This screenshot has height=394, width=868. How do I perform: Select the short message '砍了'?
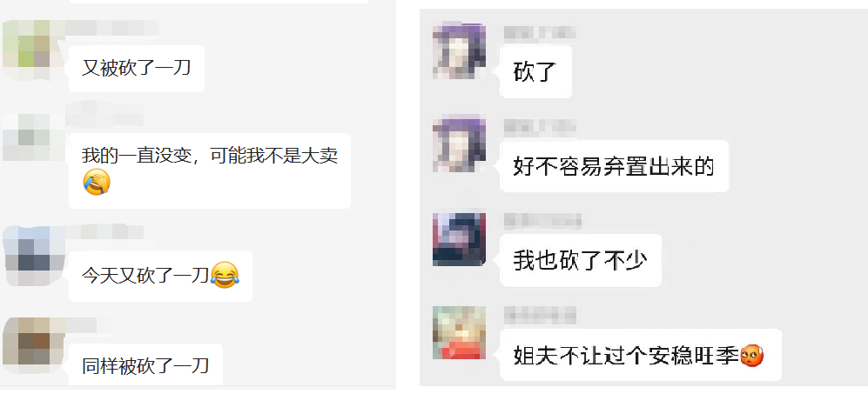click(x=535, y=72)
